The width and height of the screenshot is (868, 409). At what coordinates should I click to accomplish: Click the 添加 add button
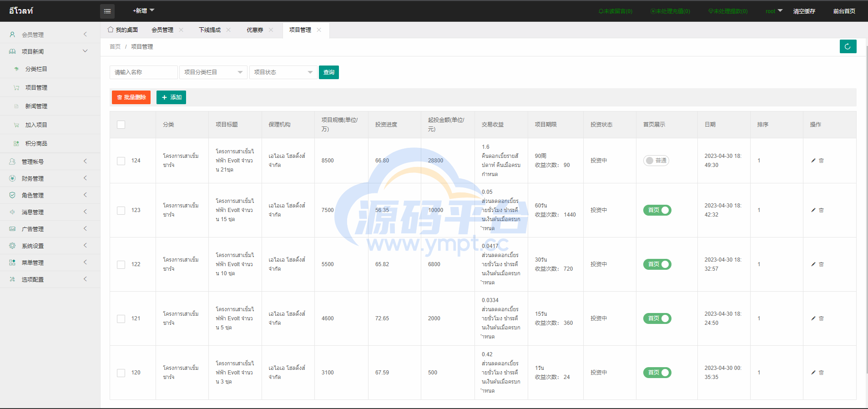[x=171, y=97]
